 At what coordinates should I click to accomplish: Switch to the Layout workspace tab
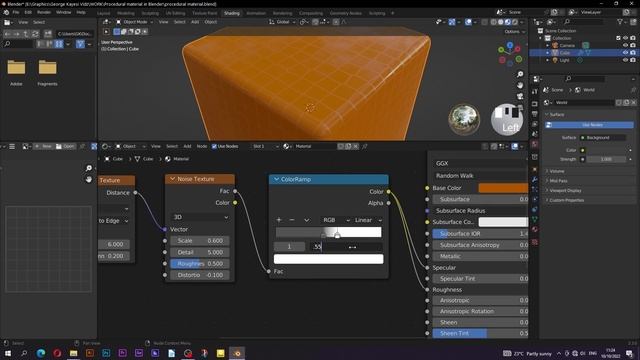click(104, 13)
